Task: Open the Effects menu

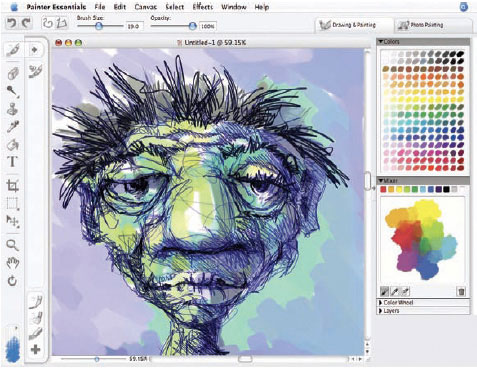Action: coord(203,7)
